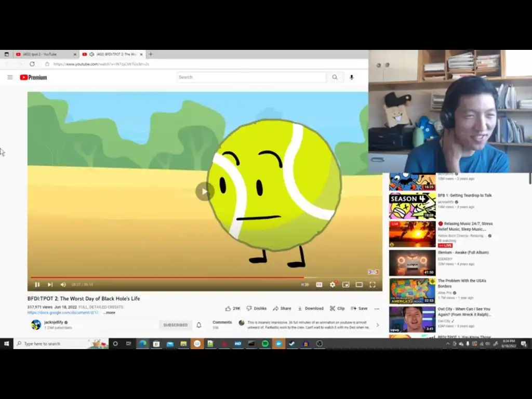Open Task View on the taskbar
Image resolution: width=532 pixels, height=399 pixels.
(129, 344)
